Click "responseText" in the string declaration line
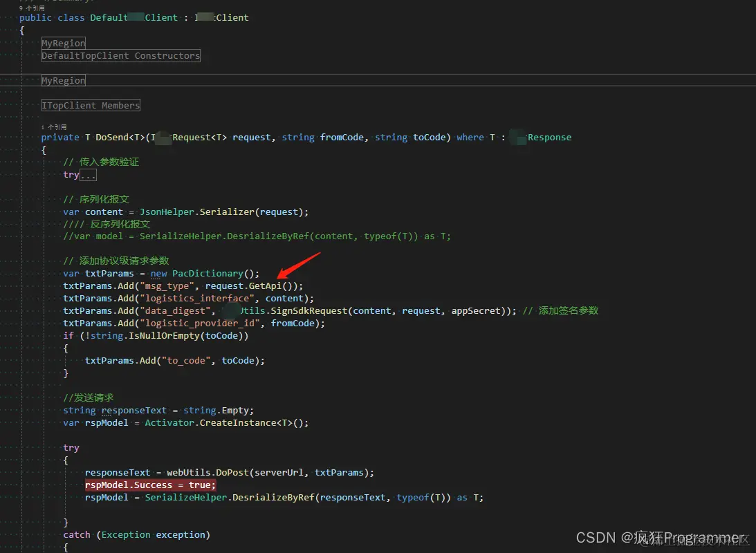The image size is (756, 553). click(134, 411)
